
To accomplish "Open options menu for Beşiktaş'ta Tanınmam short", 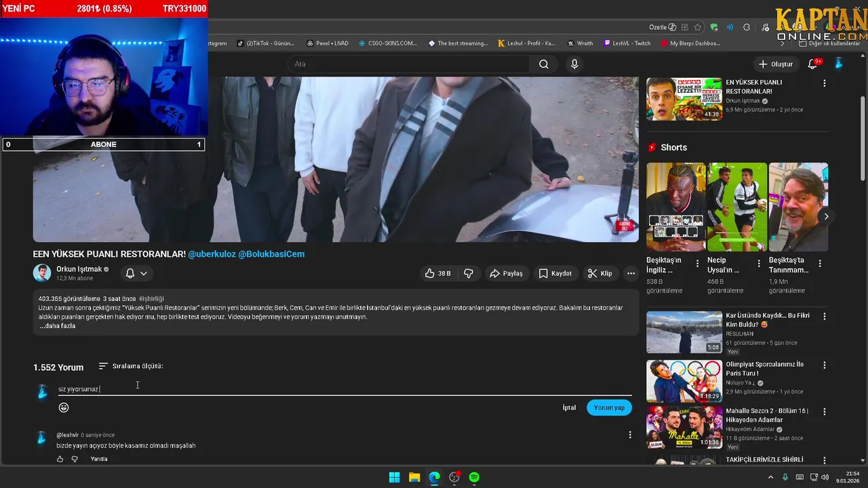I will pos(819,264).
